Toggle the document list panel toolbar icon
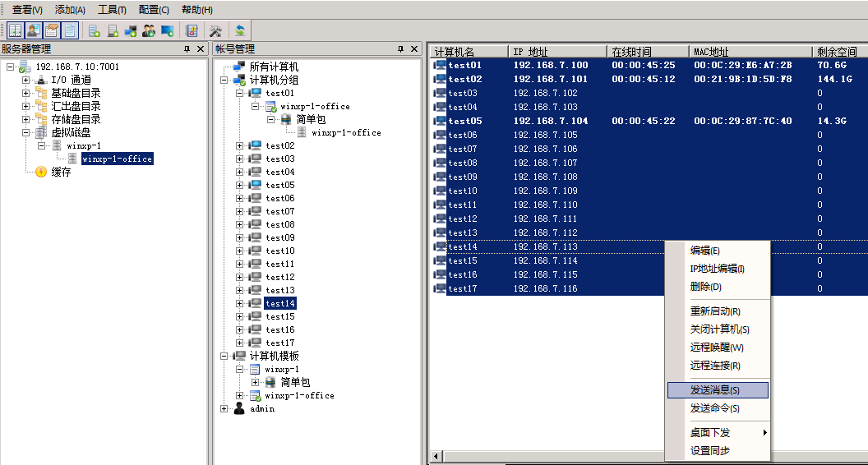 (70, 30)
